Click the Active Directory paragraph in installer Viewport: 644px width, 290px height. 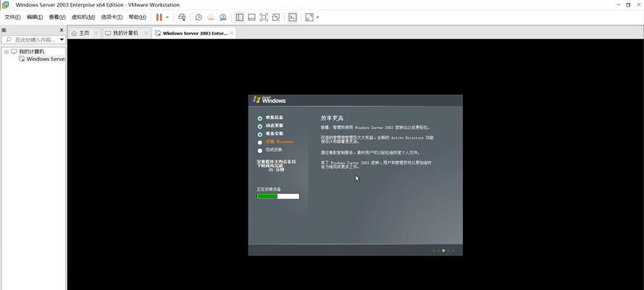377,139
